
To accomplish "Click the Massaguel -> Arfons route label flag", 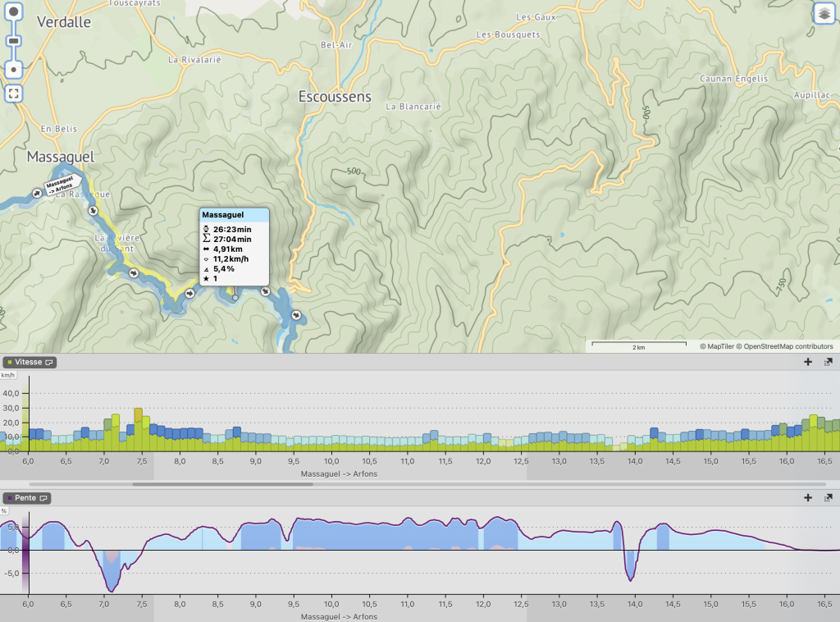I will pyautogui.click(x=60, y=185).
